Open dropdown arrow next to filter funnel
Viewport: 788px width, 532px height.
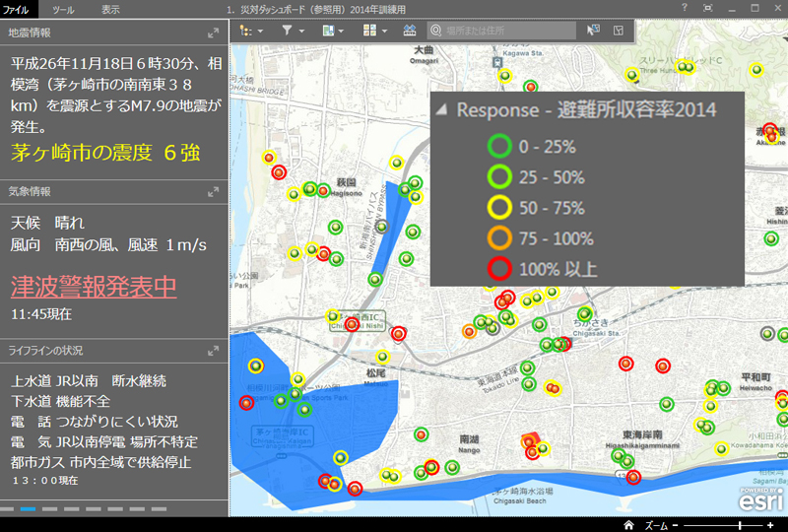pos(302,32)
